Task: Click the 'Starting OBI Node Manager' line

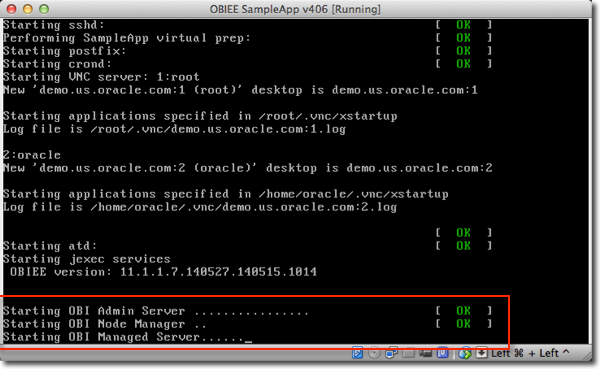Action: pos(105,324)
